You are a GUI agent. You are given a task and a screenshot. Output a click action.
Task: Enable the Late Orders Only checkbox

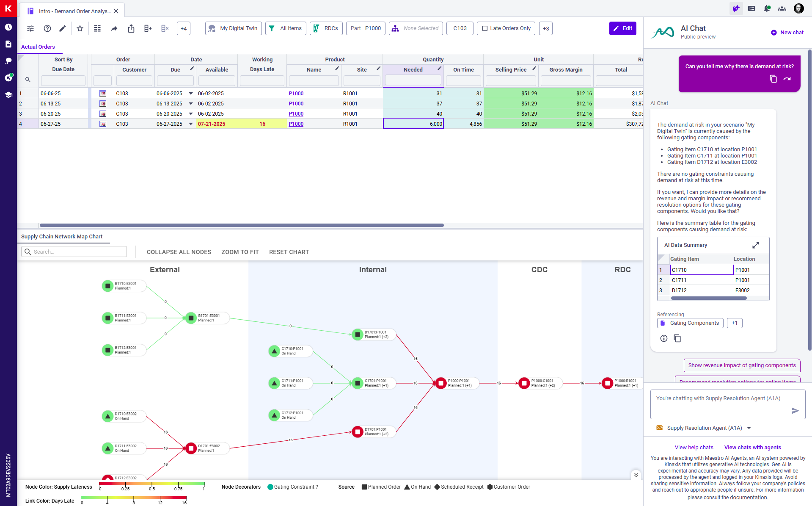(x=485, y=28)
